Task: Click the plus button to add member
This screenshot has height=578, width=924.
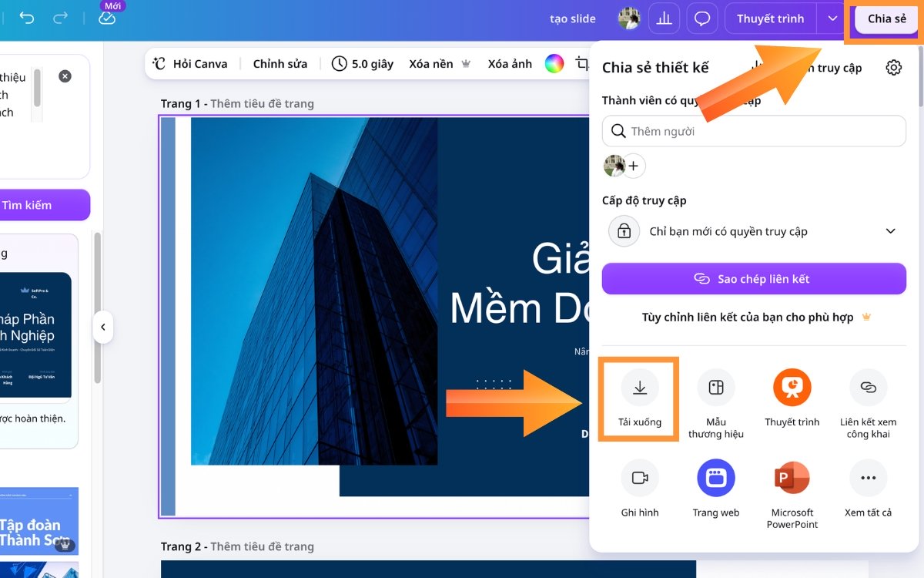Action: pos(634,166)
